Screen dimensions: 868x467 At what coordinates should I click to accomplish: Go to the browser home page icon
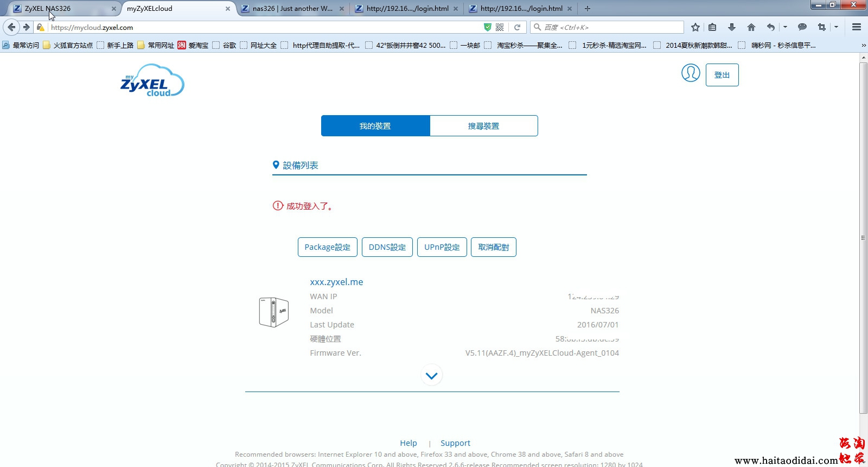(x=751, y=27)
